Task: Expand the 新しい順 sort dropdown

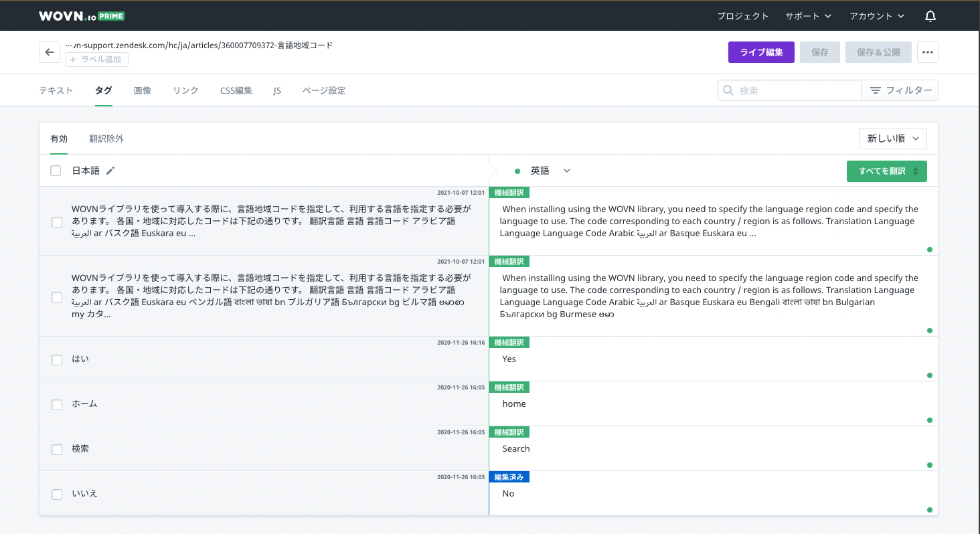Action: tap(893, 139)
